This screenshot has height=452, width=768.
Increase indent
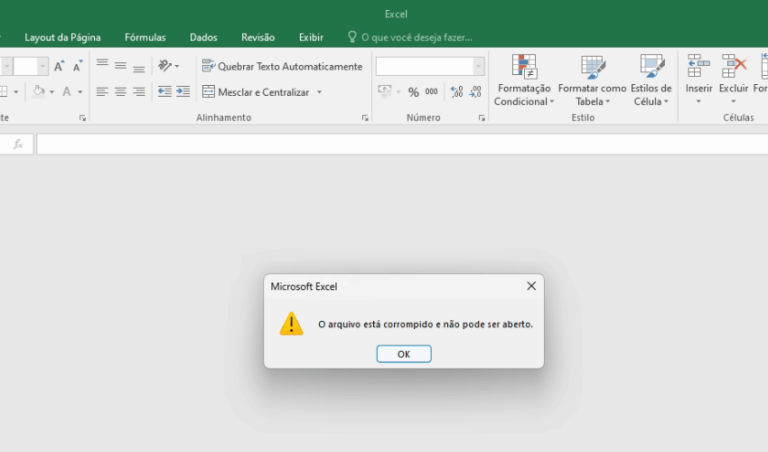pos(183,92)
